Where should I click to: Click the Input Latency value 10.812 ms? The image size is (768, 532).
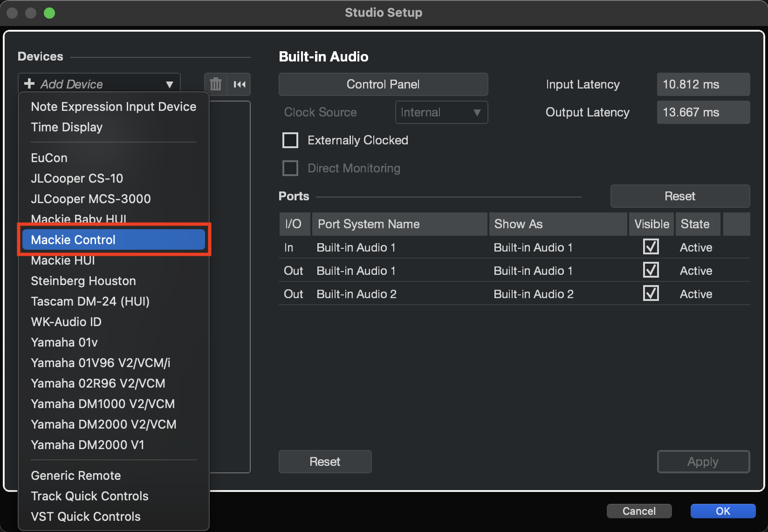point(703,84)
